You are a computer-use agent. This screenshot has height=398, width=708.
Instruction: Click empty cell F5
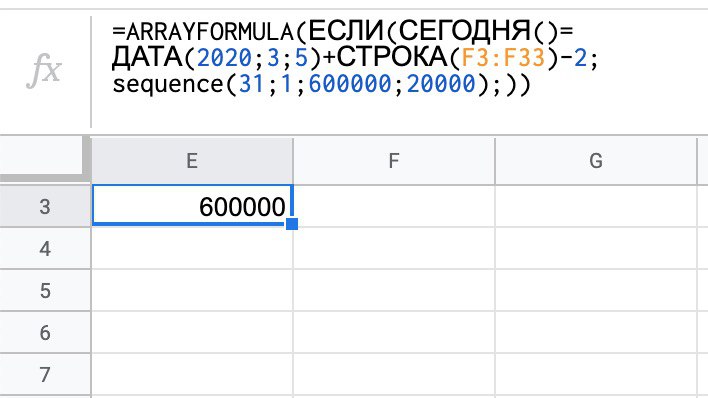394,290
